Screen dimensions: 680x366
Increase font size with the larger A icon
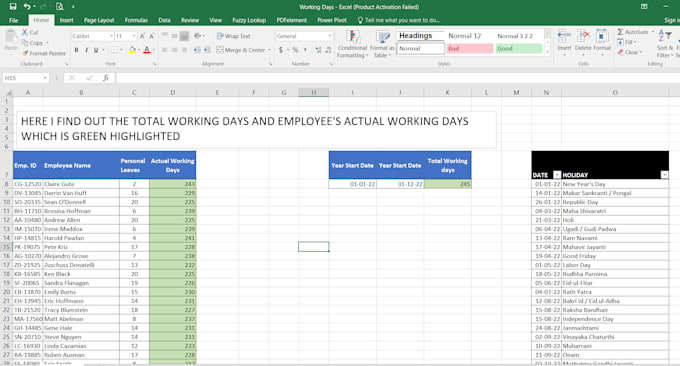pos(142,36)
